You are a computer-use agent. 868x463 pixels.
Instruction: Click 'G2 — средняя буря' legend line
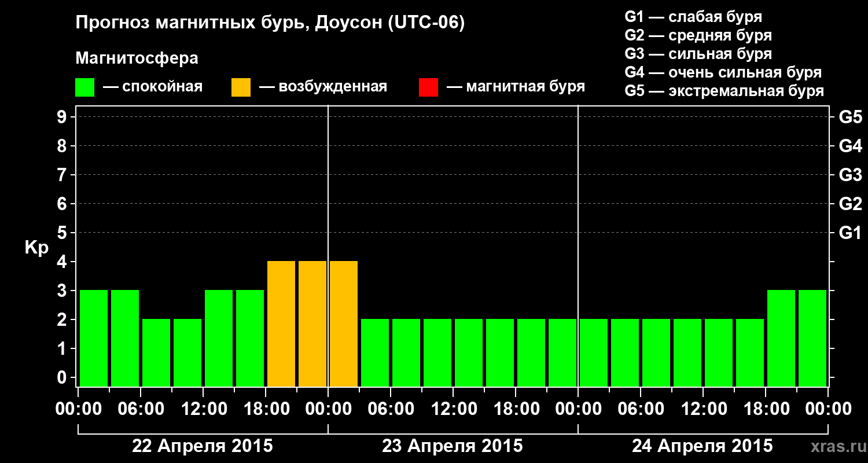[698, 35]
